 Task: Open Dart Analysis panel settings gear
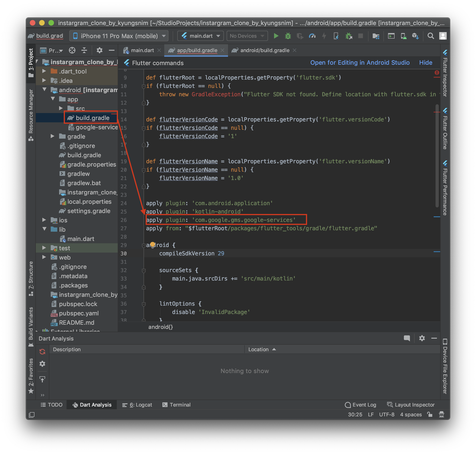(x=422, y=338)
